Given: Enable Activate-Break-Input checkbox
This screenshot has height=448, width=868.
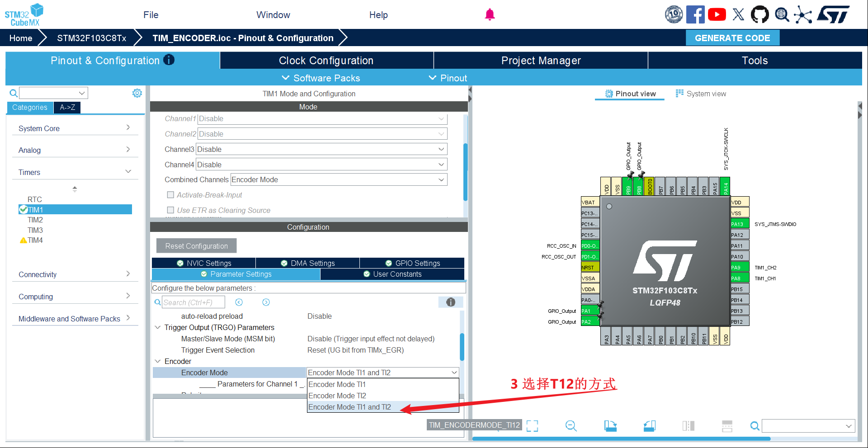Looking at the screenshot, I should tap(170, 195).
